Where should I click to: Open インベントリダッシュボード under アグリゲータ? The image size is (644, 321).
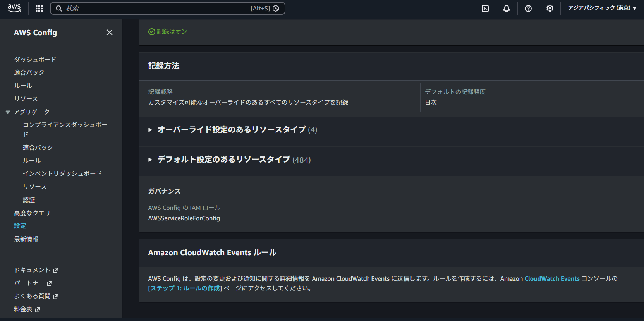[62, 173]
